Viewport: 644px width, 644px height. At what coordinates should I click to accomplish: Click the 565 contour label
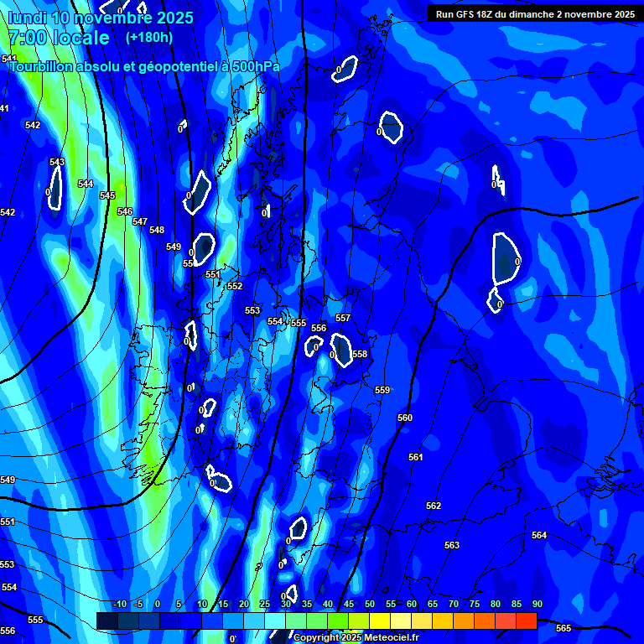coord(563,628)
